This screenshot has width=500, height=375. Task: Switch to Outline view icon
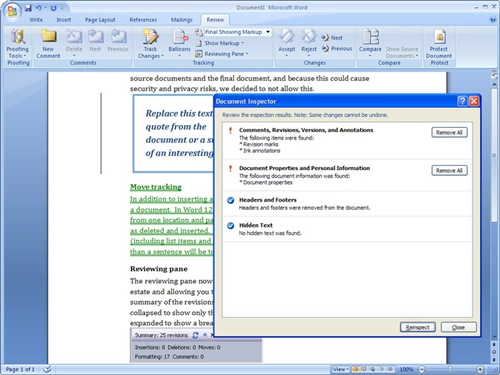381,369
